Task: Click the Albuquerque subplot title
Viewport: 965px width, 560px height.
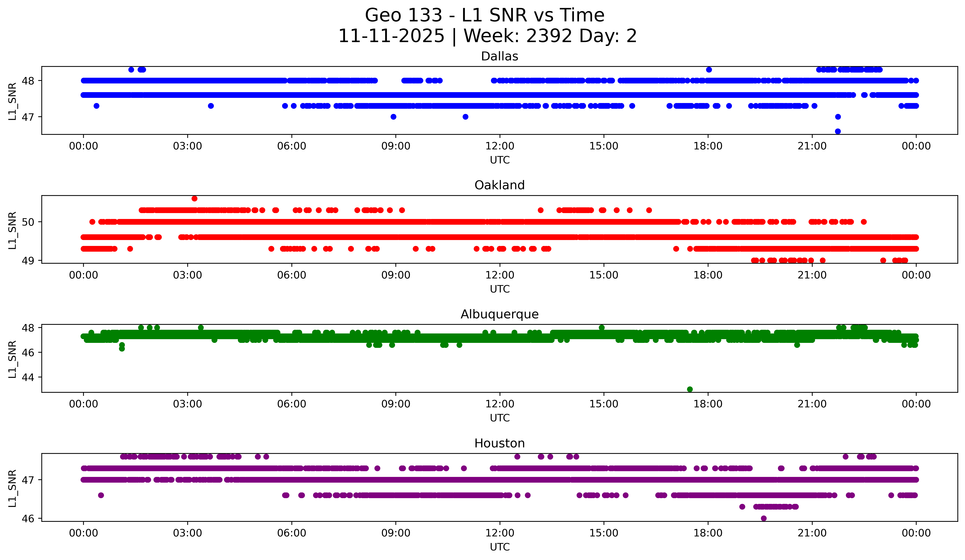Action: pos(499,314)
